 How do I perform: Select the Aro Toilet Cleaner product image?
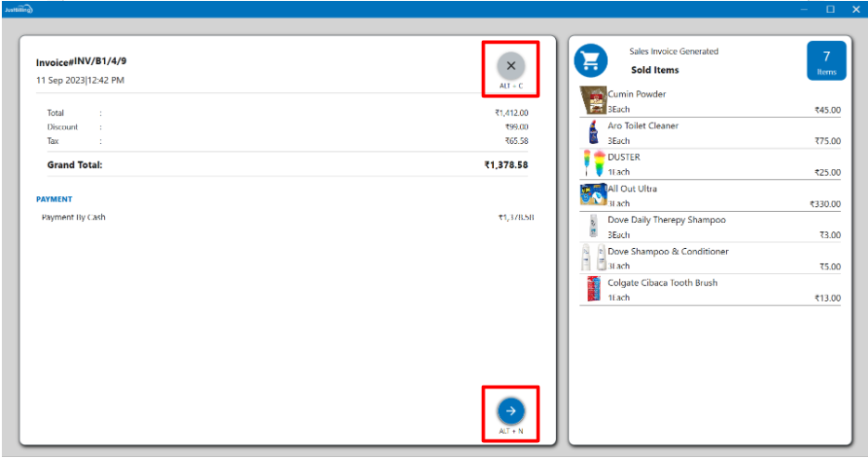point(592,133)
